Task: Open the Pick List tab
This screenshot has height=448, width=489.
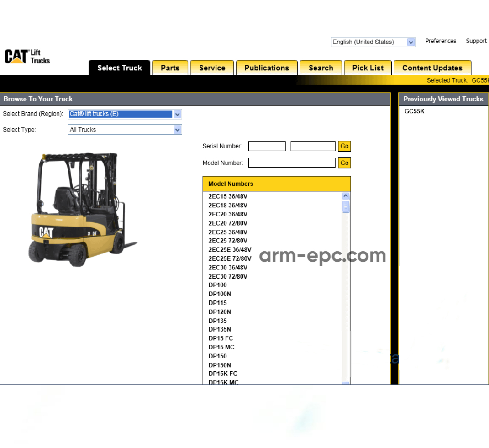Action: [x=368, y=68]
